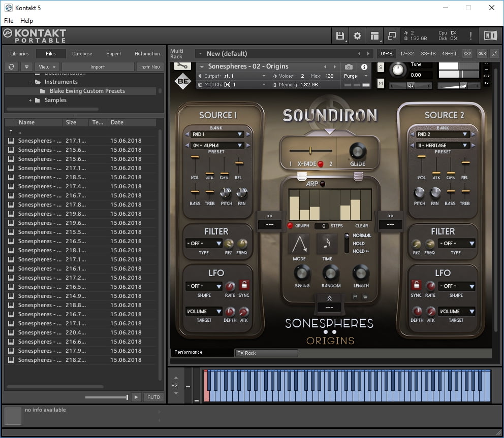The image size is (504, 438).
Task: Click the Instr Nav button
Action: 150,67
